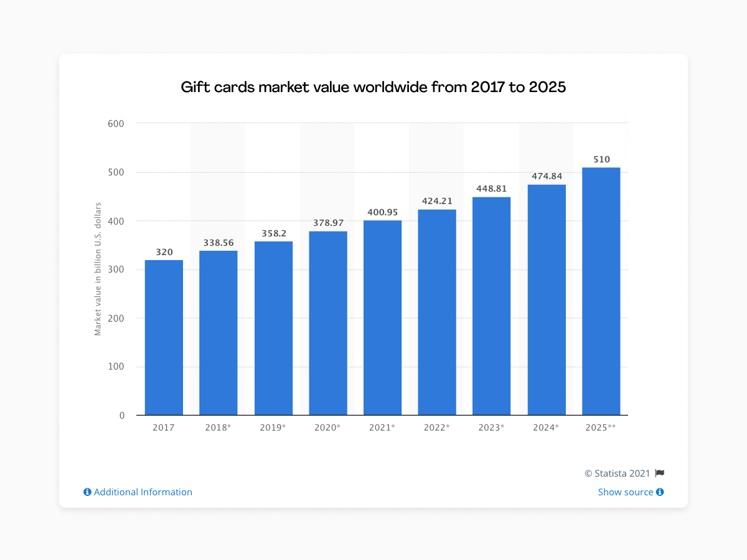
Task: Select the 2024 bar showing 474.84
Action: coord(547,300)
